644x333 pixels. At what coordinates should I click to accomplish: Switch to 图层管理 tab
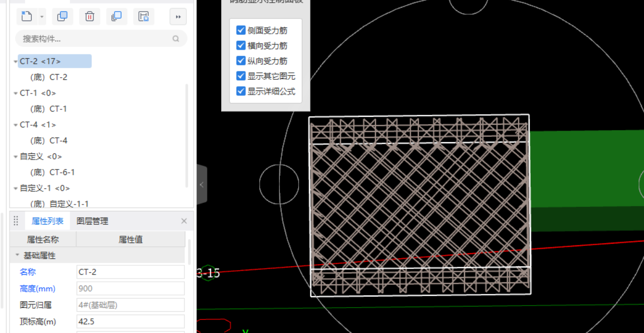92,221
